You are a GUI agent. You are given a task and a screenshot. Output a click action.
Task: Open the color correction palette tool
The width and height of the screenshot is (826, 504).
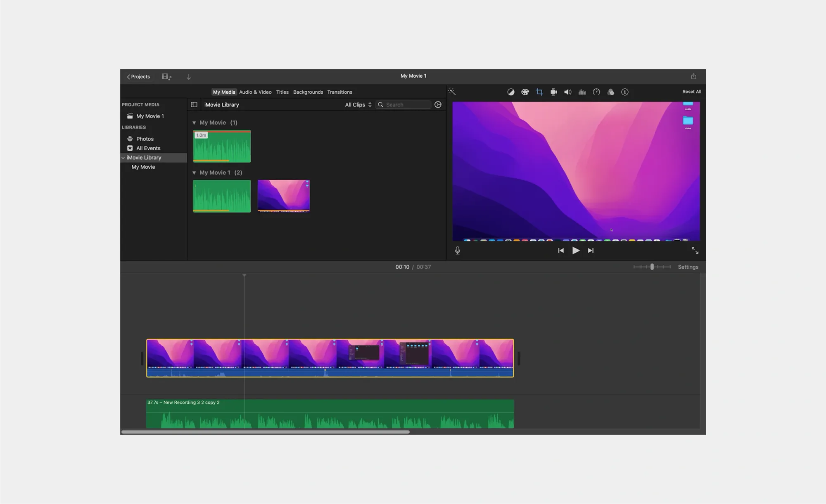525,92
